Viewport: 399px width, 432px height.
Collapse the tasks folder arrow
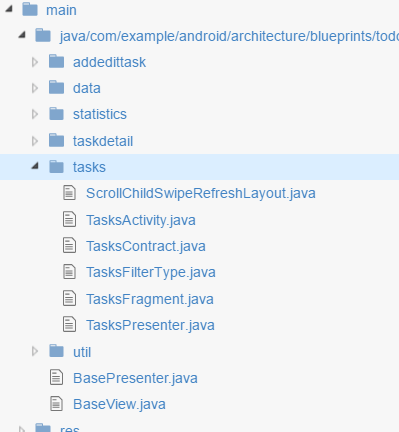[35, 166]
